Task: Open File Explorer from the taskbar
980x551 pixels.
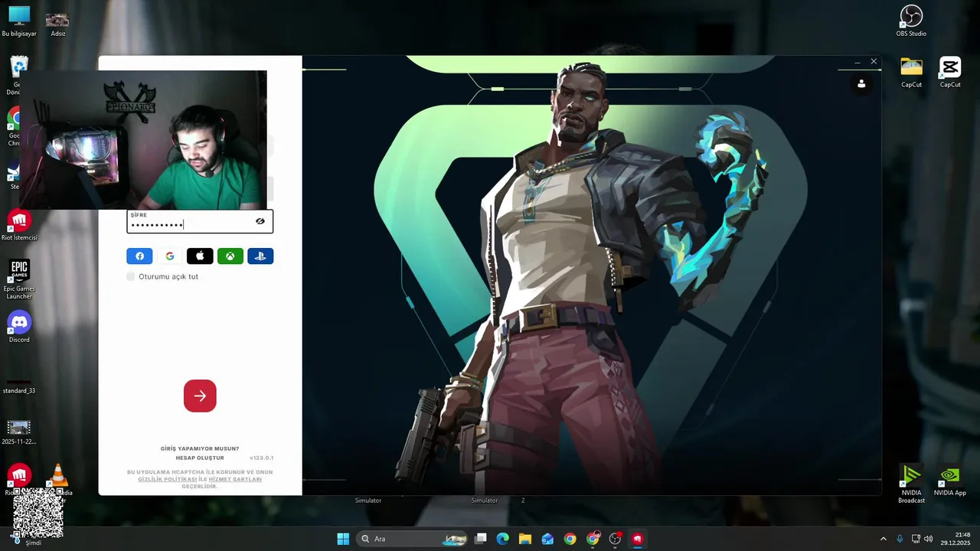Action: pyautogui.click(x=525, y=539)
